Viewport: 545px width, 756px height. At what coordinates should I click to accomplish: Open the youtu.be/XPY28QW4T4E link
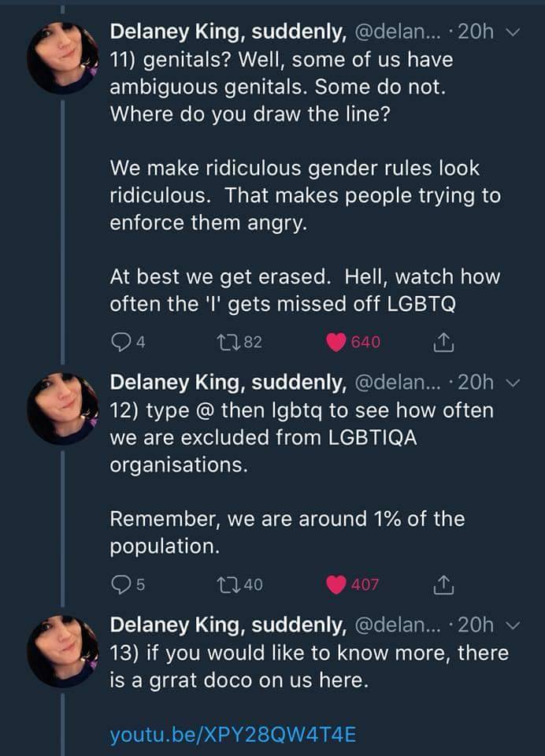(x=233, y=734)
